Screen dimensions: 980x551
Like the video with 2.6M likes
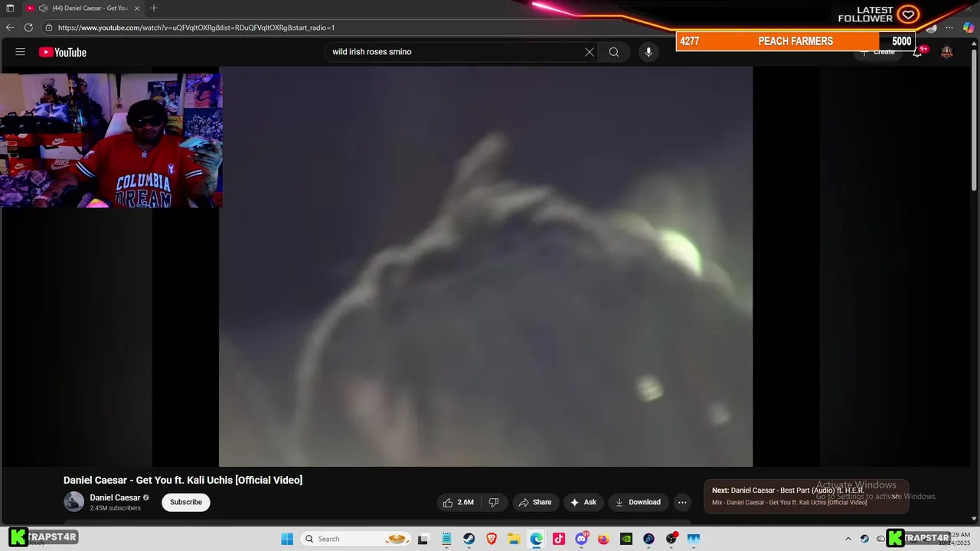(x=458, y=502)
